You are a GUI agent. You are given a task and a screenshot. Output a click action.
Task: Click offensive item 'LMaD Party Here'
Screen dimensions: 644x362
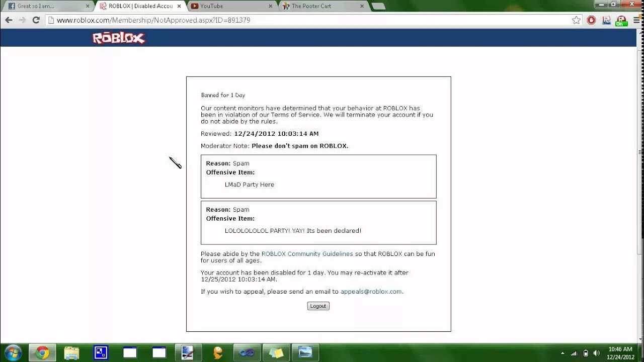249,185
